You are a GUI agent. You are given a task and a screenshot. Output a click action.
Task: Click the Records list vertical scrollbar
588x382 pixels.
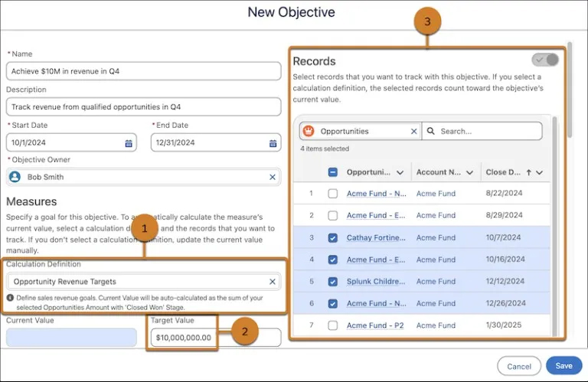pyautogui.click(x=554, y=225)
